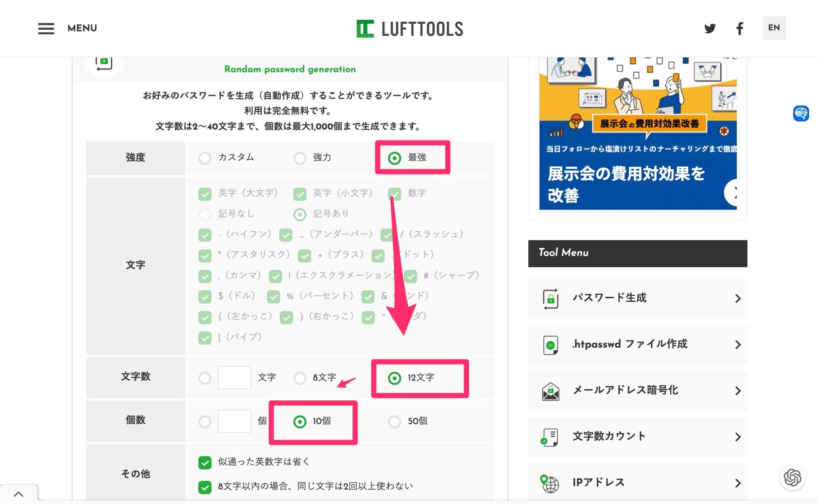Click the password generation tool icon
The height and width of the screenshot is (504, 819).
tap(104, 61)
